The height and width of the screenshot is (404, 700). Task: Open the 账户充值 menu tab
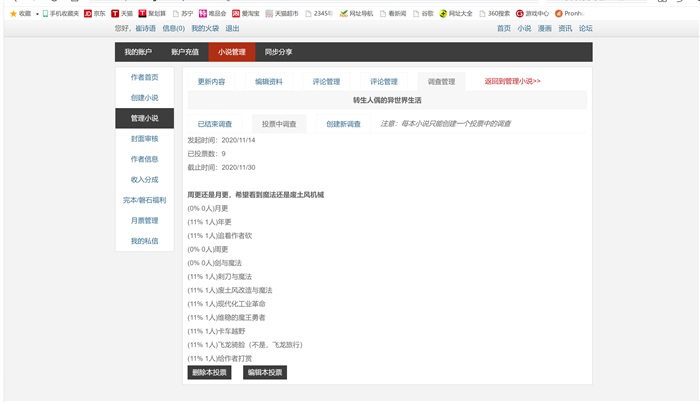pos(185,52)
